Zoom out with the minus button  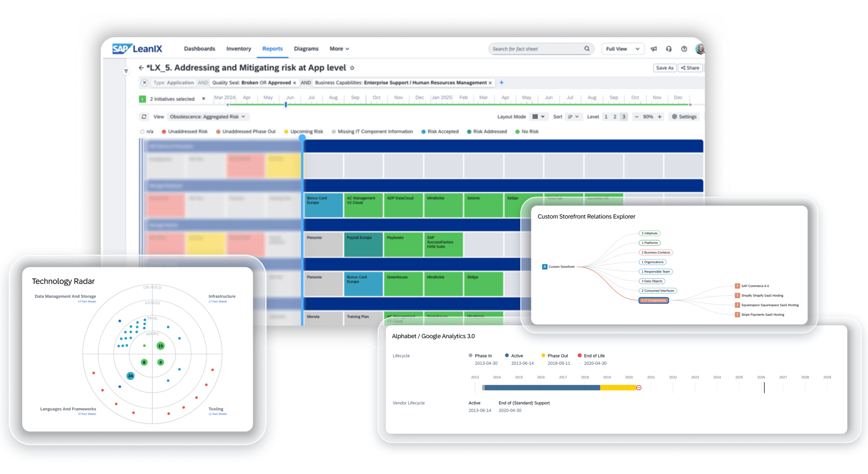click(637, 117)
